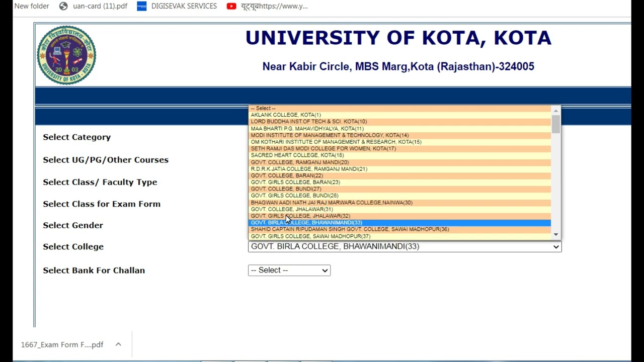Choose MODI INSTITUTE OF MANAGEMENT & TECHNOLOGY, KOTA(14)
Viewport: 644px width, 362px height.
400,135
